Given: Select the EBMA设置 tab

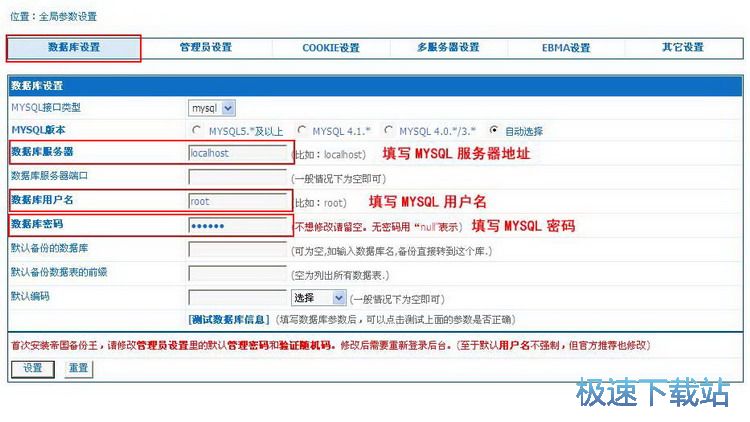Looking at the screenshot, I should click(x=566, y=48).
